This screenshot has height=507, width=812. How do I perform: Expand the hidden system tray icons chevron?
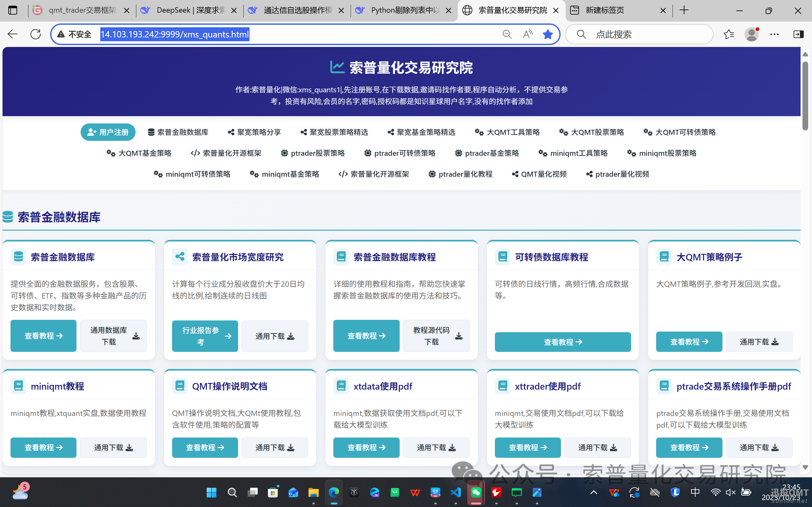click(x=594, y=493)
